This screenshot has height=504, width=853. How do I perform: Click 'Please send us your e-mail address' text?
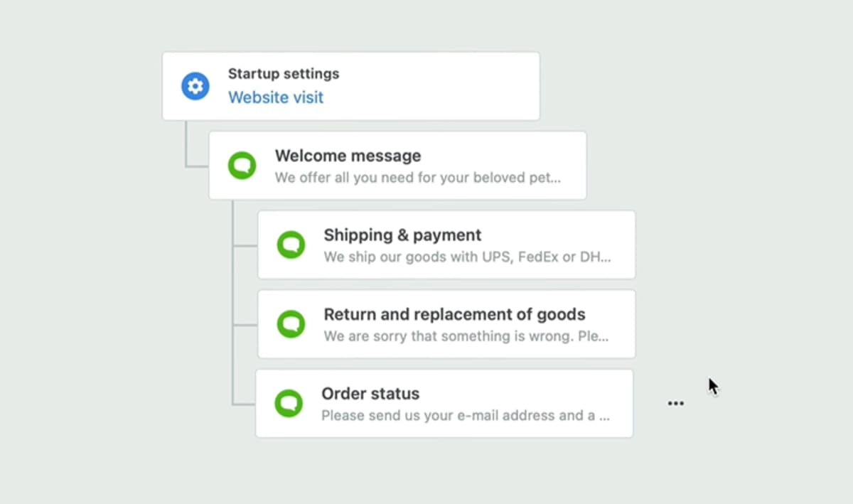(466, 415)
